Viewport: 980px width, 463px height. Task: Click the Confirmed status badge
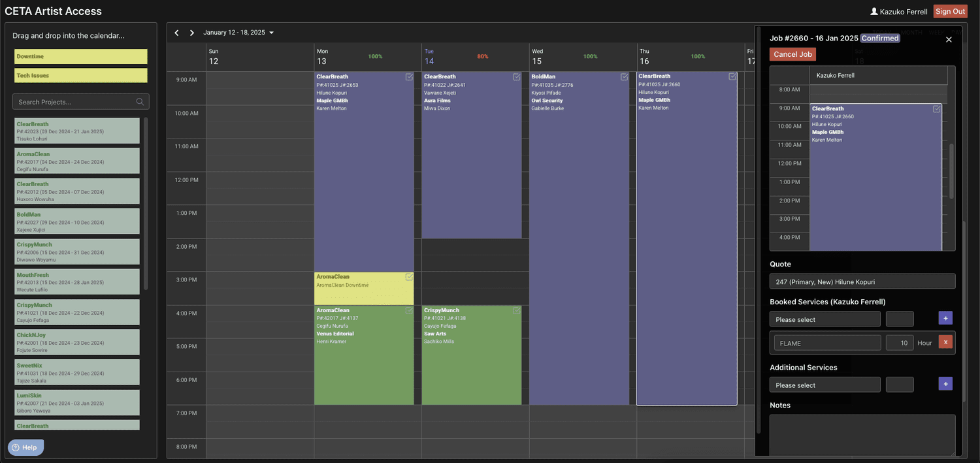tap(880, 38)
